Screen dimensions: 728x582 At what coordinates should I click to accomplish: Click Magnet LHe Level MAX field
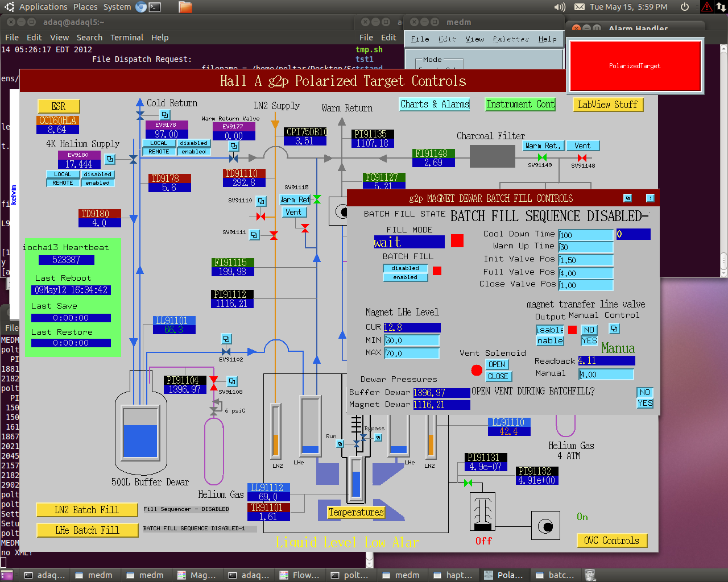point(411,354)
